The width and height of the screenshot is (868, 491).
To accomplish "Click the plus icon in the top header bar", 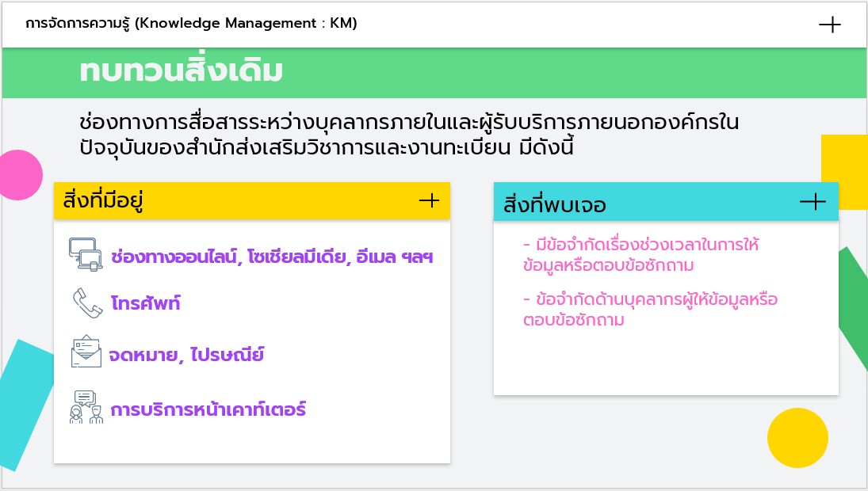I will tap(829, 25).
